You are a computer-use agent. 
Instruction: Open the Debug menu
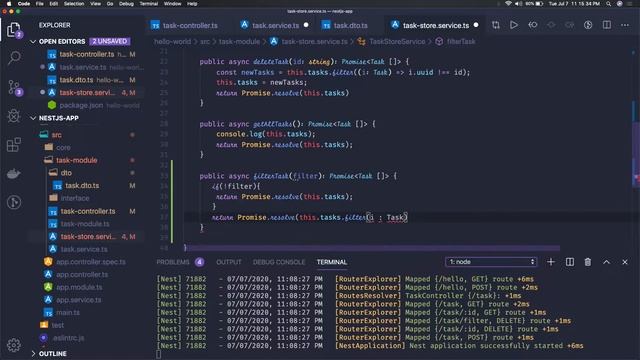coord(126,4)
